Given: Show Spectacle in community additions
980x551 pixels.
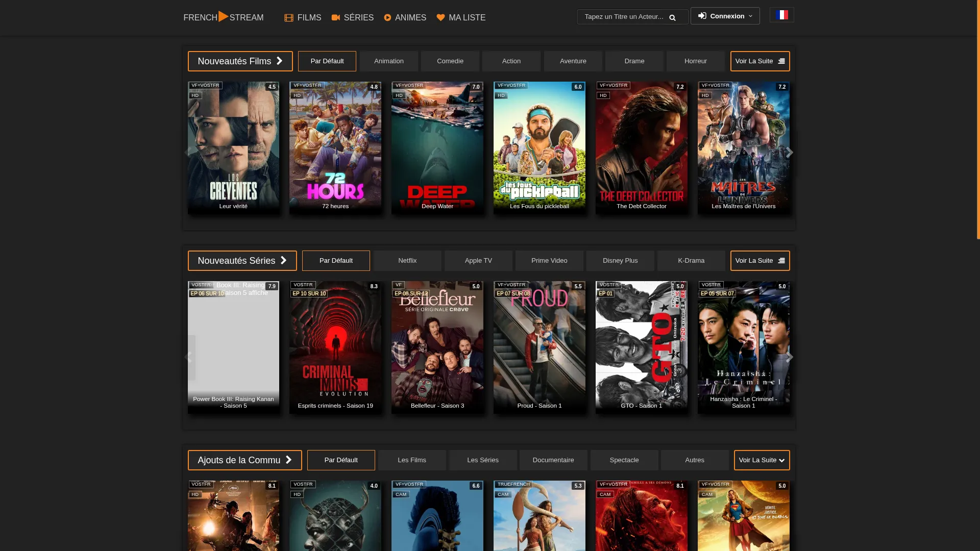Looking at the screenshot, I should coord(624,460).
